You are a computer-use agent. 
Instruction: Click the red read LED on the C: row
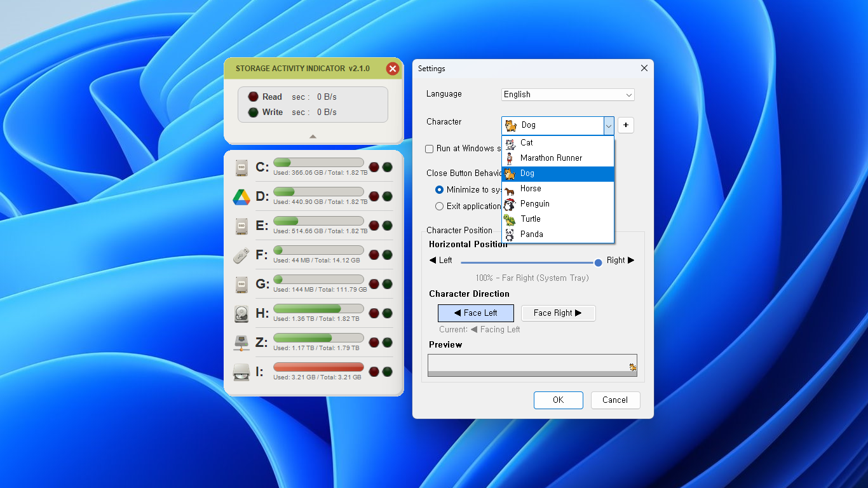374,167
